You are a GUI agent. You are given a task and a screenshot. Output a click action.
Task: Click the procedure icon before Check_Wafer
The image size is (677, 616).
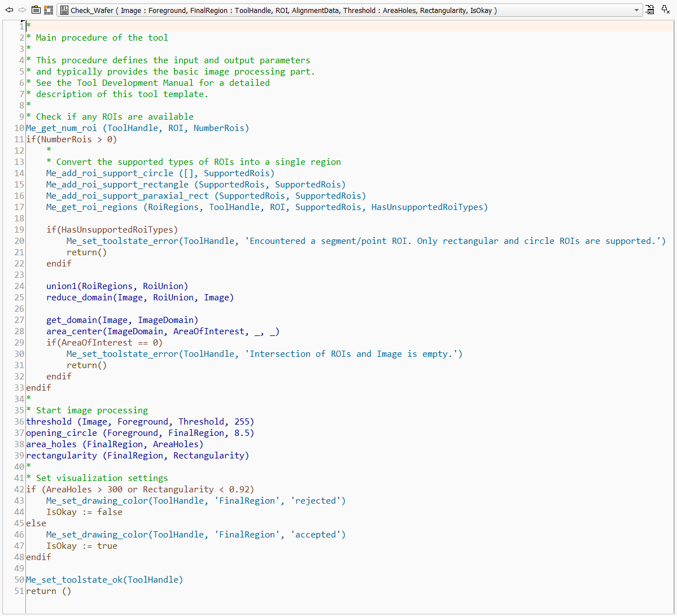pos(64,10)
